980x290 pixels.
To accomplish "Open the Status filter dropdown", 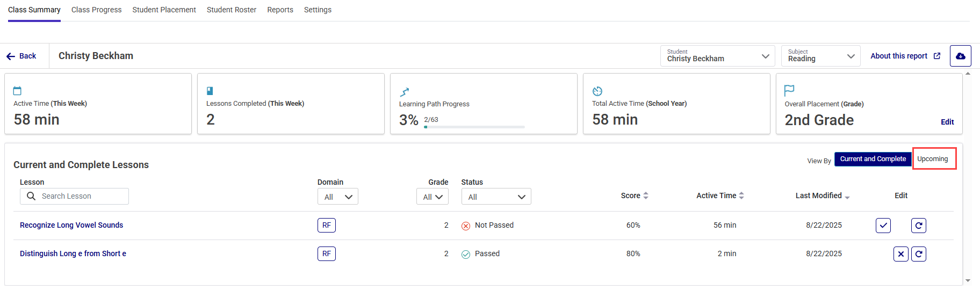I will click(496, 197).
